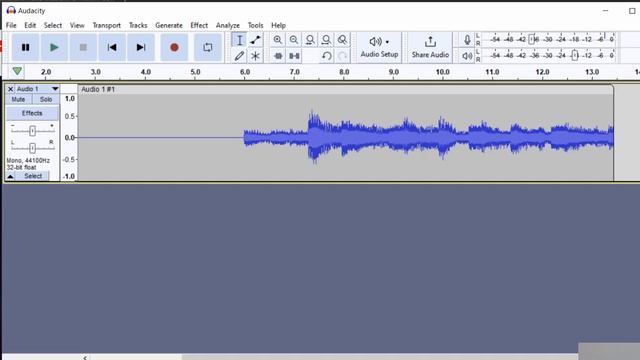
Task: Trim audio outside selection icon
Action: click(x=278, y=56)
